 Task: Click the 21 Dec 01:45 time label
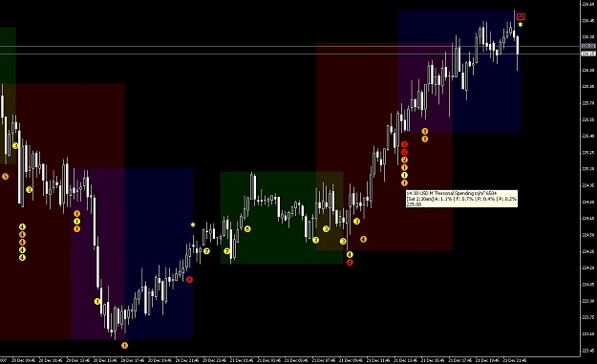(243, 360)
